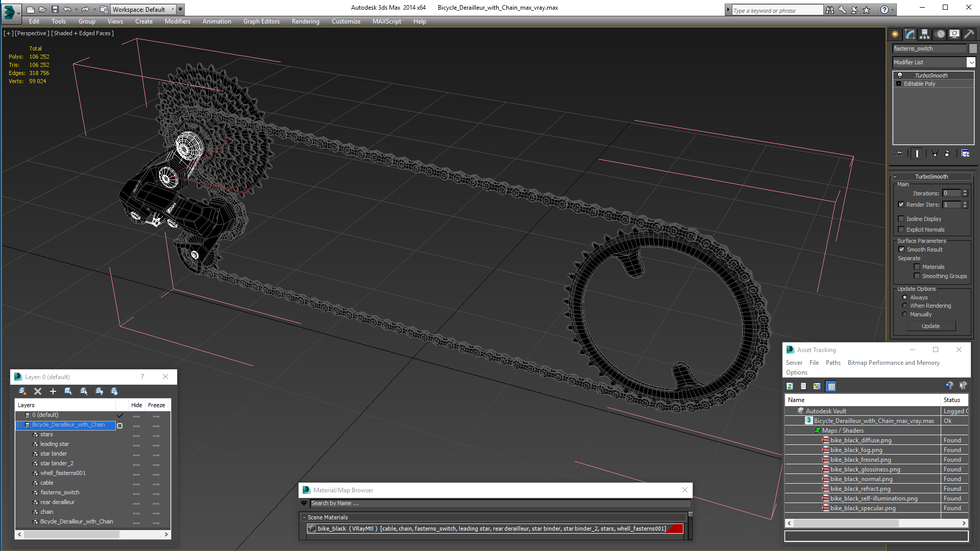Screen dimensions: 980x551
Task: Collapse the Bicycle_Derailleur_with_Chain layer
Action: (x=20, y=424)
